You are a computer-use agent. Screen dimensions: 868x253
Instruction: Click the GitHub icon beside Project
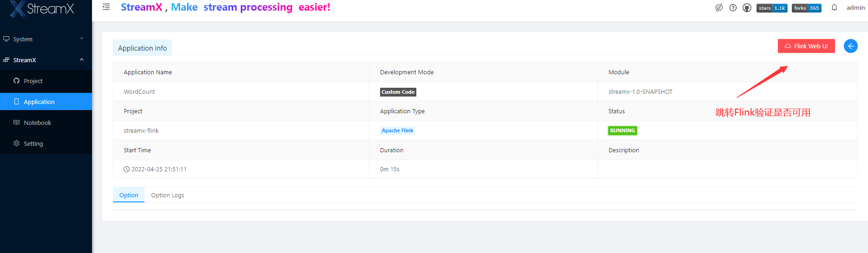(x=17, y=81)
